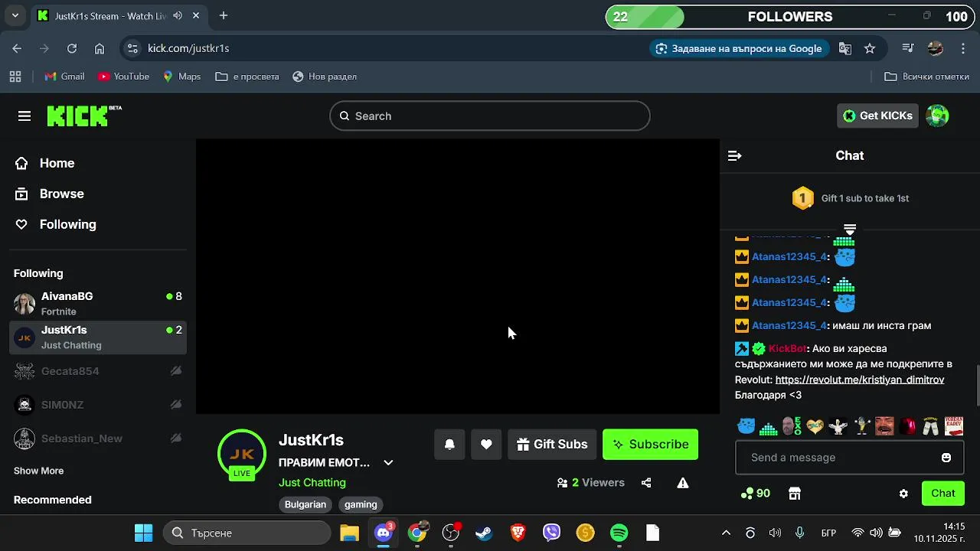Open the Kick hamburger sidebar menu

click(x=24, y=116)
